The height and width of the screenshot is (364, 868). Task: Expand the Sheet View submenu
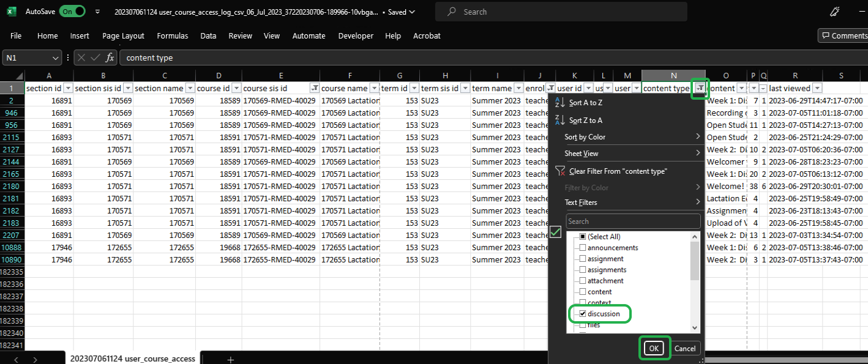[x=627, y=153]
